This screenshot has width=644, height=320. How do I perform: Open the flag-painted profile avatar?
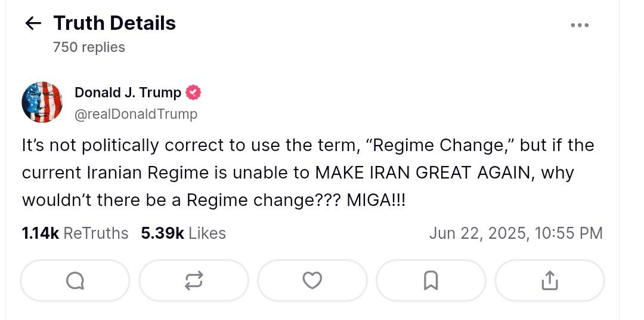[x=42, y=102]
